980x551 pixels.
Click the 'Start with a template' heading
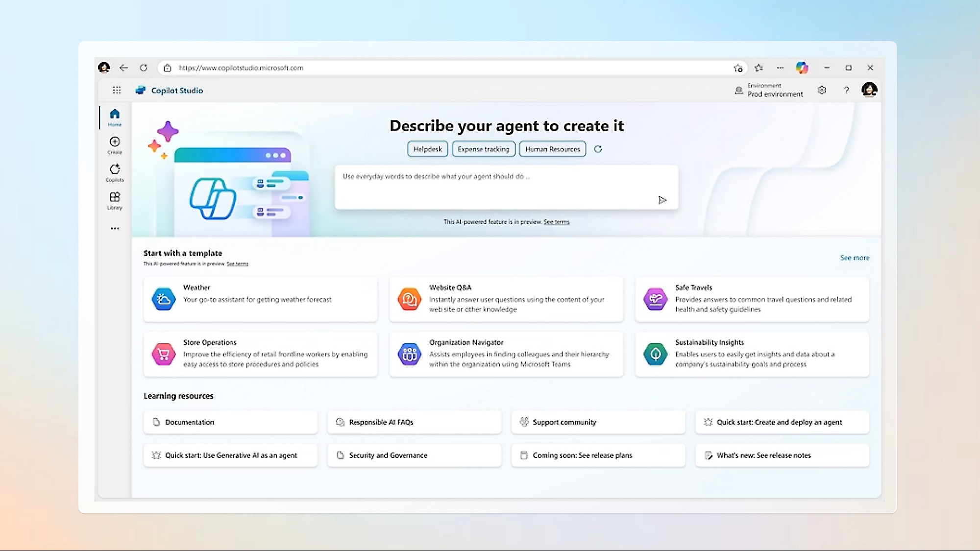pyautogui.click(x=183, y=253)
